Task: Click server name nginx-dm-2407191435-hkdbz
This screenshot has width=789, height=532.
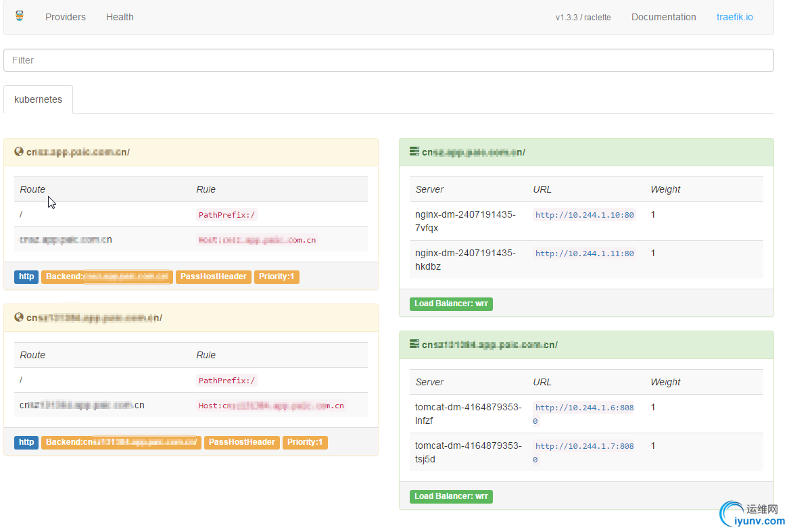Action: (x=465, y=260)
